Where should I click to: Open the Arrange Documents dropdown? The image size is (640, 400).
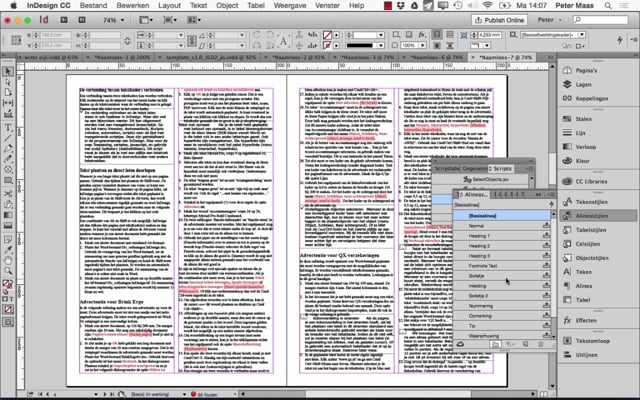tap(194, 20)
